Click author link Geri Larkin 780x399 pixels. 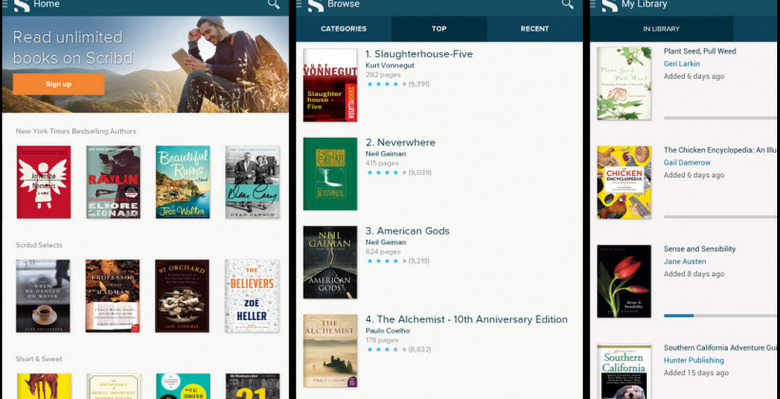click(682, 64)
